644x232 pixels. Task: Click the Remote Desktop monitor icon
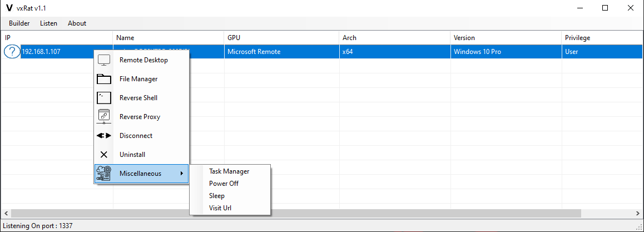[104, 60]
